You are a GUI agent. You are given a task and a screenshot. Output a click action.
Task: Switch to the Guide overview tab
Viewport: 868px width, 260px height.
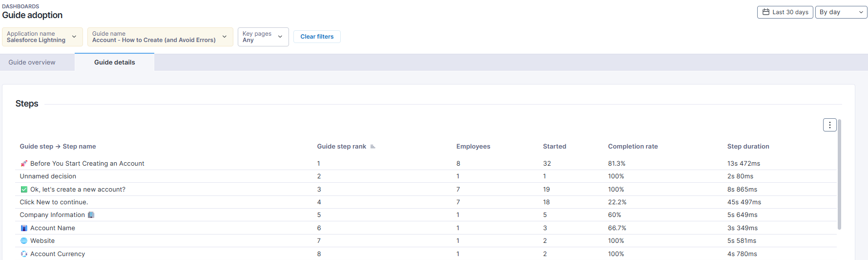(32, 63)
